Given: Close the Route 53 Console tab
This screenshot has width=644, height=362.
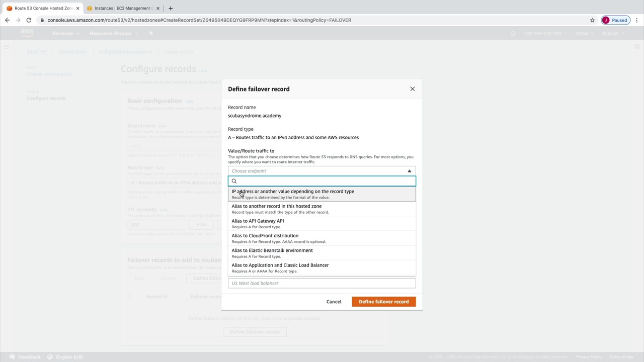Looking at the screenshot, I should (77, 8).
